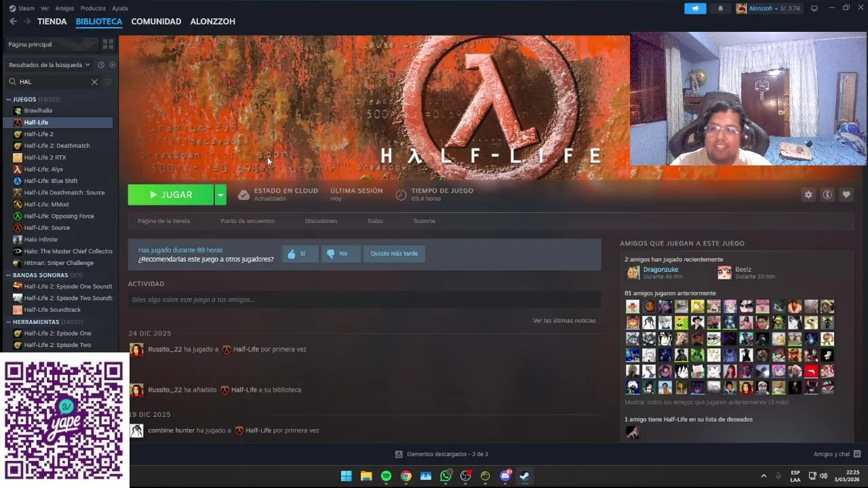Open File Explorer from taskbar
Viewport: 868px width, 488px height.
[366, 476]
